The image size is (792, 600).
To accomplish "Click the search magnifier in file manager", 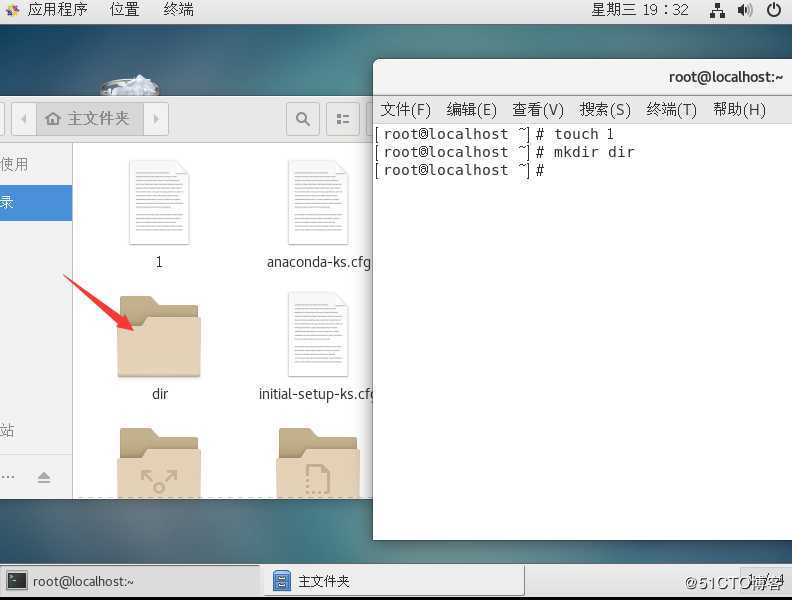I will 303,119.
